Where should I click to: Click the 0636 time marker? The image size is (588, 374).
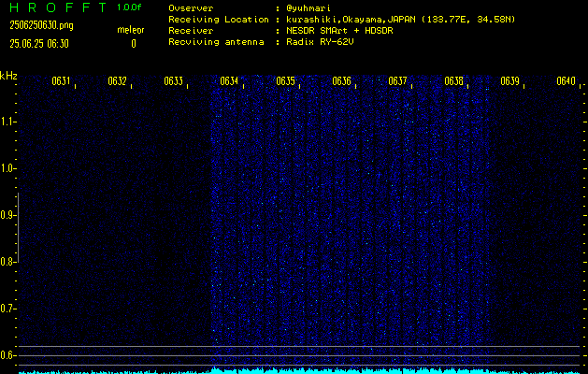341,81
